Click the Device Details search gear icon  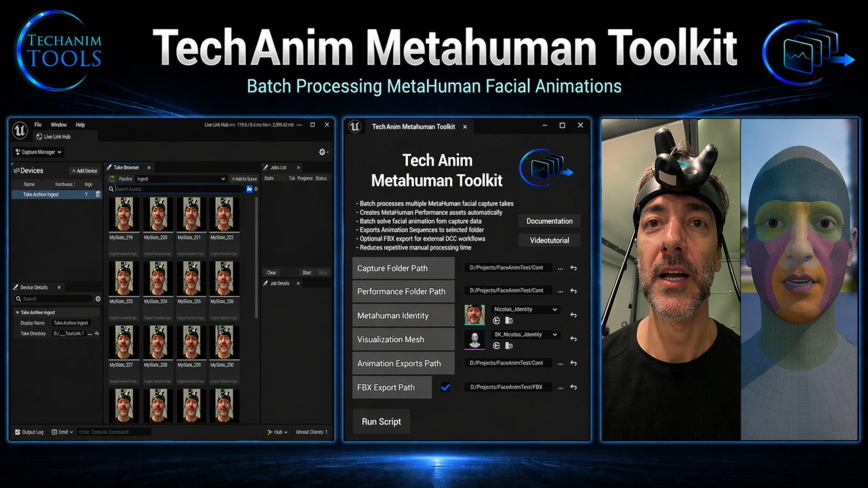pyautogui.click(x=98, y=299)
